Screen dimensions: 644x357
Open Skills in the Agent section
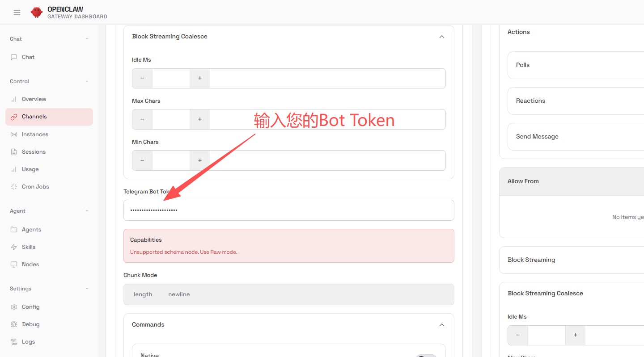[29, 247]
